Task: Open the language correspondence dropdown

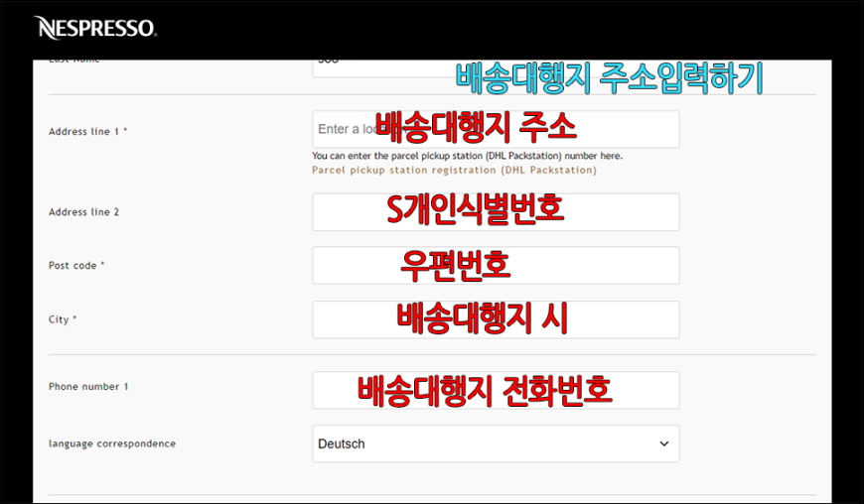Action: pyautogui.click(x=496, y=443)
